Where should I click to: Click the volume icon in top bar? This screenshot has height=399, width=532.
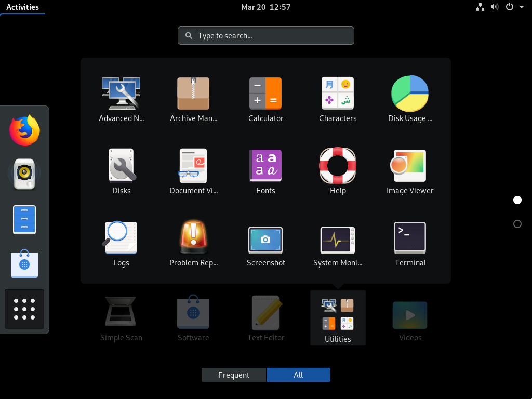[x=495, y=7]
